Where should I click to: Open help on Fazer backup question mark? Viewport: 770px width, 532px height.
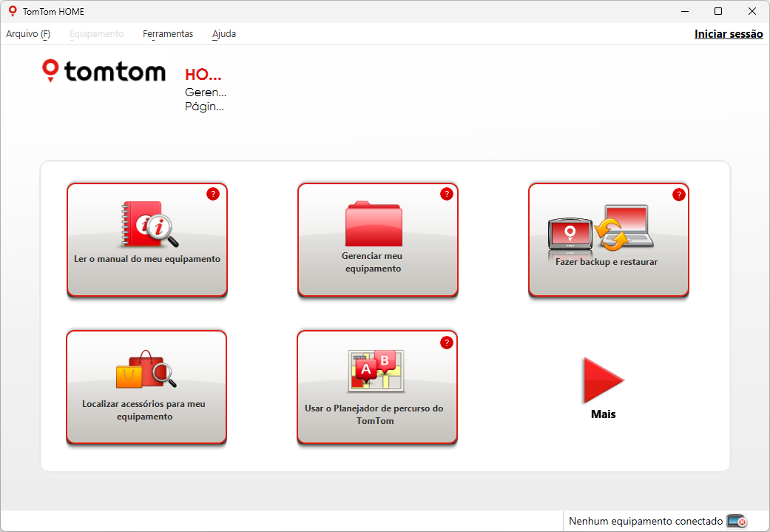tap(679, 195)
